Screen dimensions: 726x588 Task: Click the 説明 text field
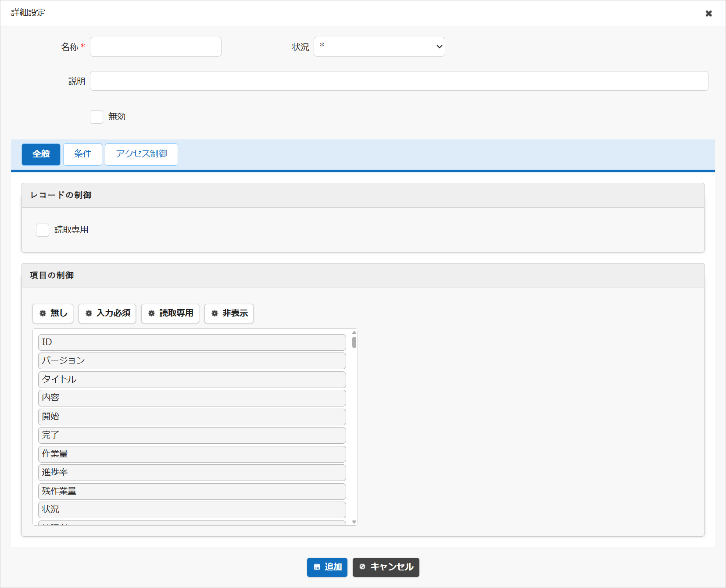coord(399,81)
